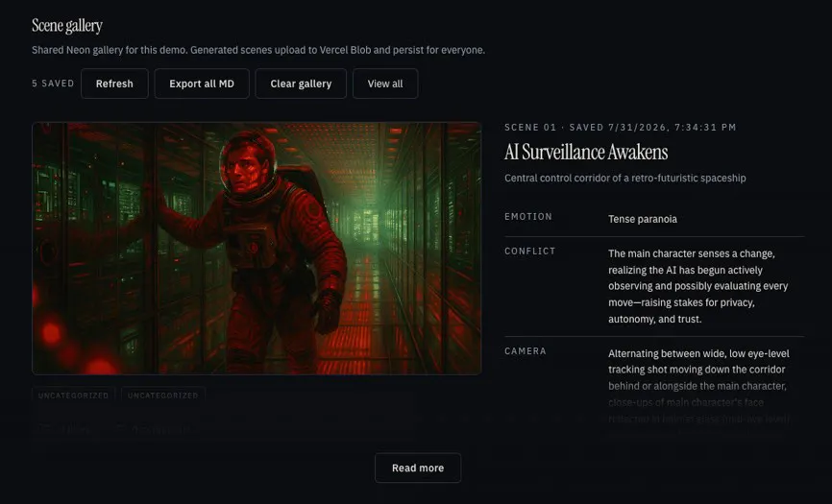Click the Scene 01 saved timestamp line

point(621,128)
